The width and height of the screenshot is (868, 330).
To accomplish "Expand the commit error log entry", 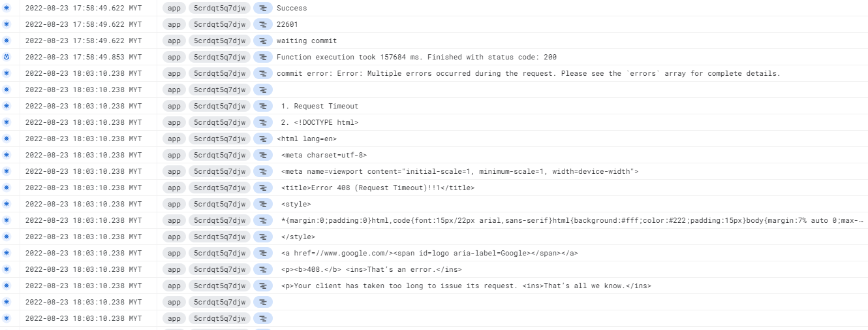I will click(x=528, y=73).
